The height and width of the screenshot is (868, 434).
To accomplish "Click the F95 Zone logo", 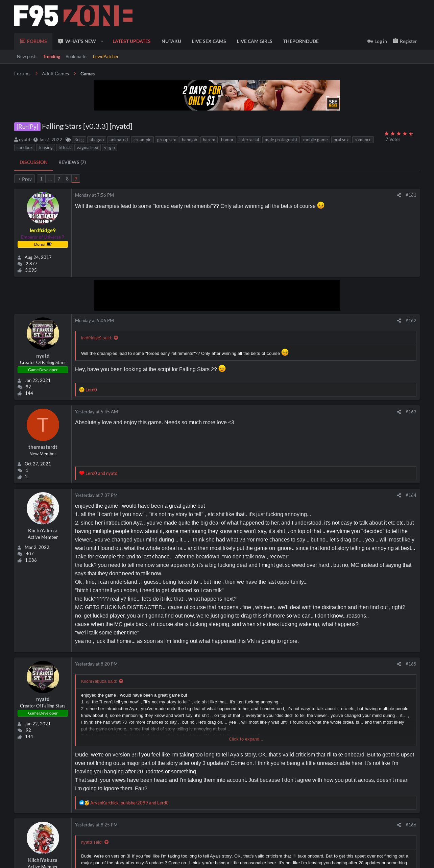I will point(73,16).
